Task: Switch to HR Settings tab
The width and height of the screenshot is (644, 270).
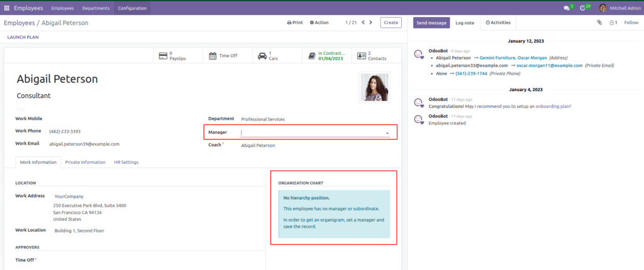Action: click(x=126, y=162)
